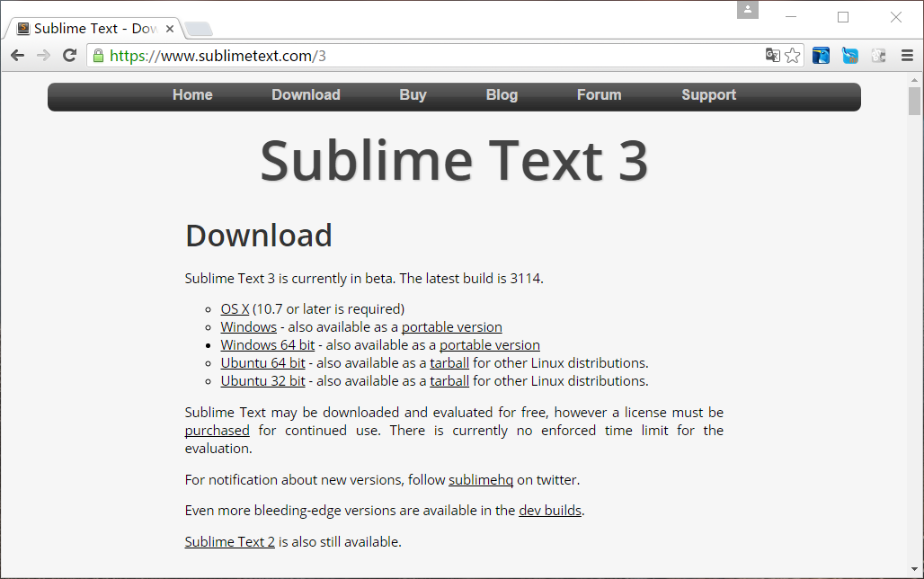Close the Sublime Text tab

[170, 28]
